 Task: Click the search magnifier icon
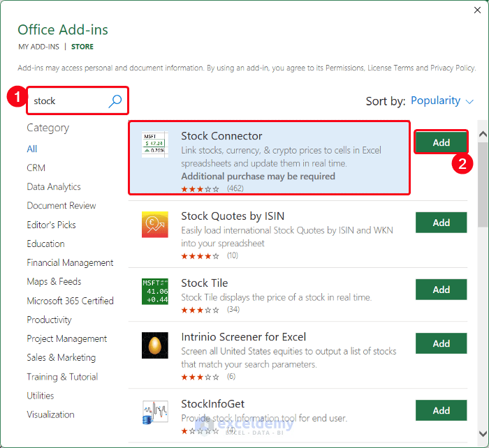115,101
